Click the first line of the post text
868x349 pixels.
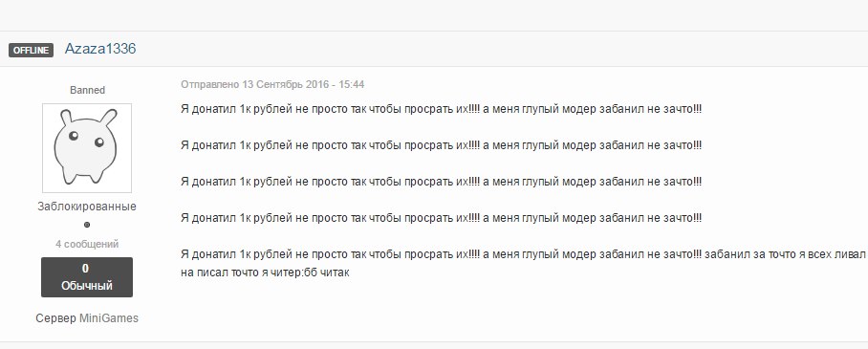(442, 109)
